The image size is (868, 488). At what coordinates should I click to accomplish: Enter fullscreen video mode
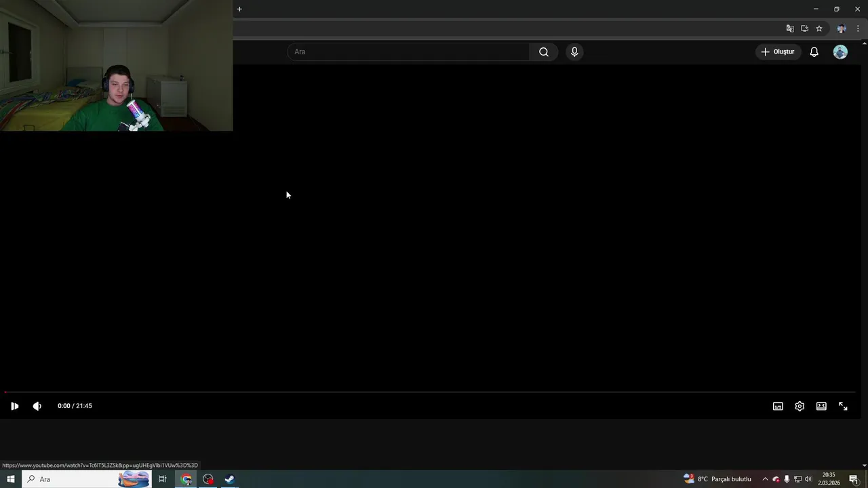843,406
